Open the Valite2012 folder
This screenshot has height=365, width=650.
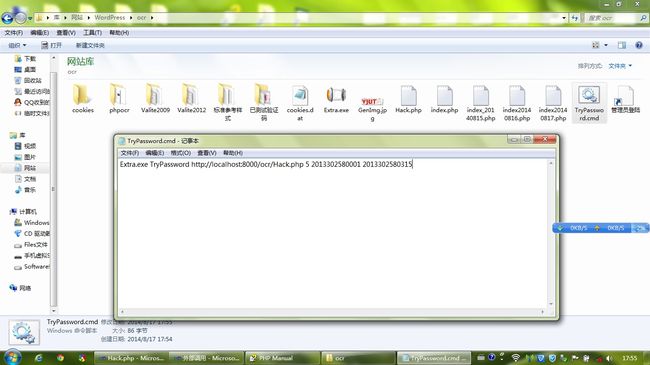click(x=192, y=99)
